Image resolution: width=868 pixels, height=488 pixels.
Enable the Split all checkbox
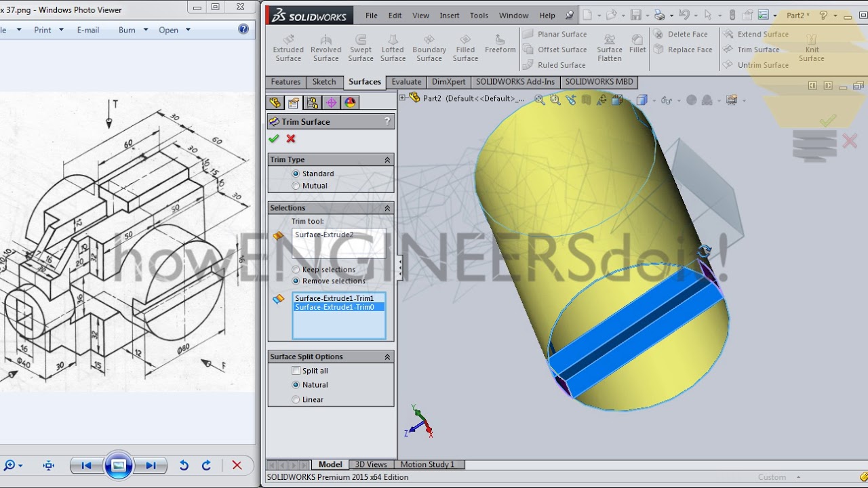point(296,371)
